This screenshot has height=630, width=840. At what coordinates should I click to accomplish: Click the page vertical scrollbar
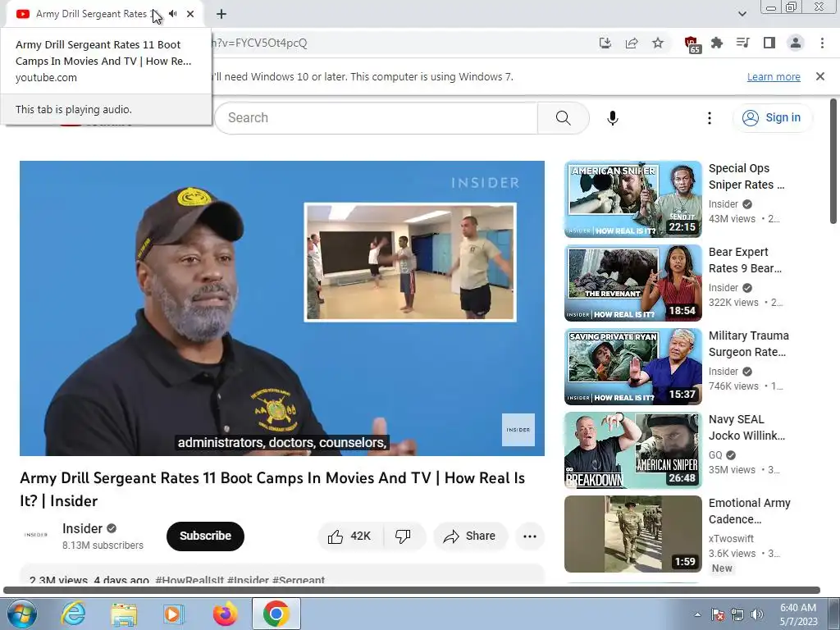pos(833,161)
